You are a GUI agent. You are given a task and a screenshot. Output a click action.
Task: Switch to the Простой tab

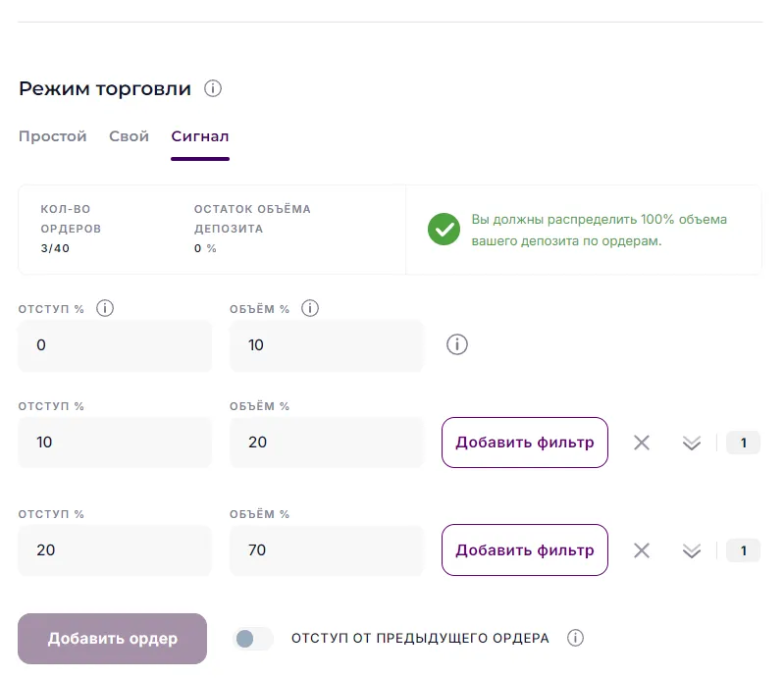coord(53,136)
